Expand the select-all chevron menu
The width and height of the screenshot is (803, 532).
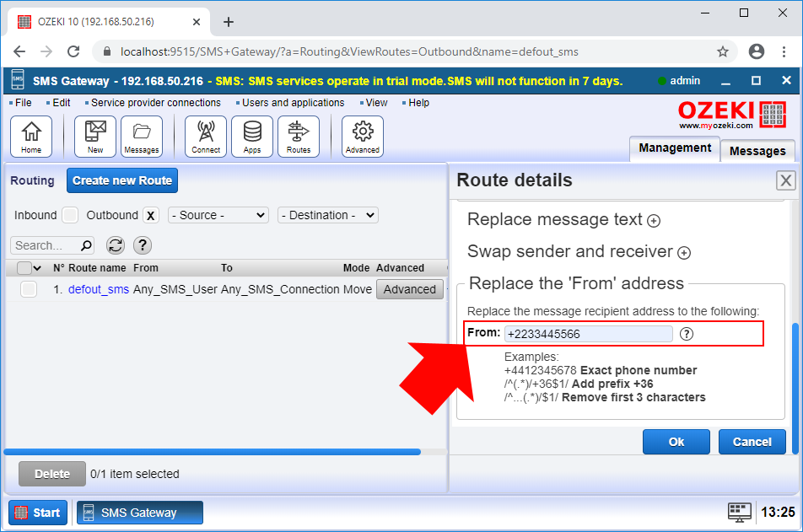click(x=37, y=268)
